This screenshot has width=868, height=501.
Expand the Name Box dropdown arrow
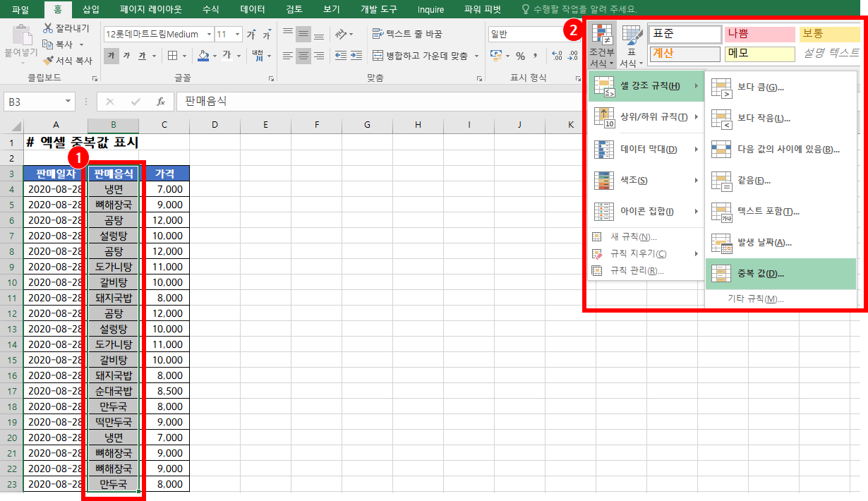[x=68, y=102]
